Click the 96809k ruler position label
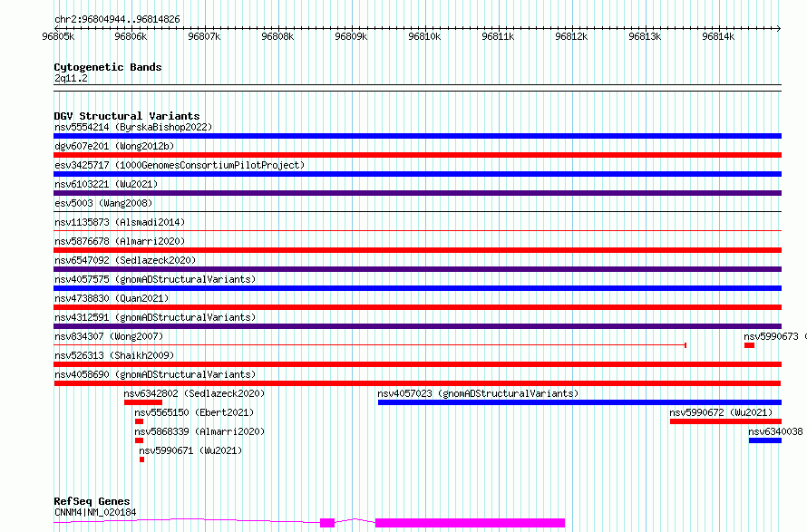This screenshot has width=807, height=532. (351, 36)
